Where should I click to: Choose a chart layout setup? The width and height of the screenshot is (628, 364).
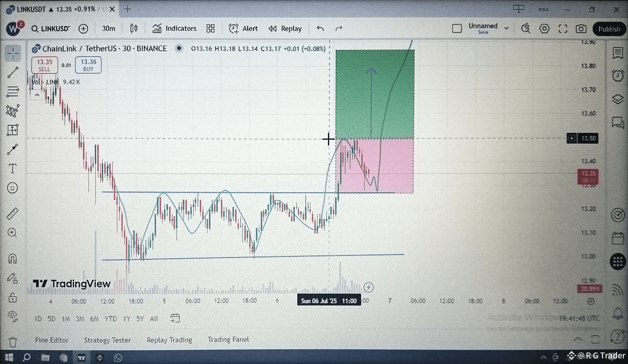pos(457,29)
